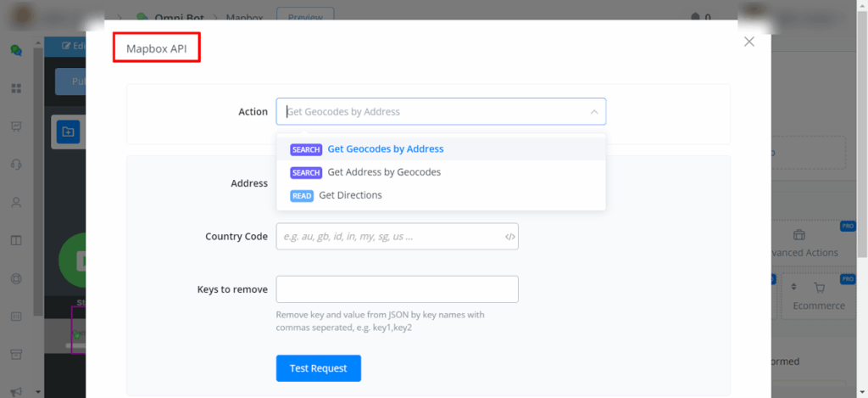Focus the Keys to remove text box

click(x=397, y=289)
